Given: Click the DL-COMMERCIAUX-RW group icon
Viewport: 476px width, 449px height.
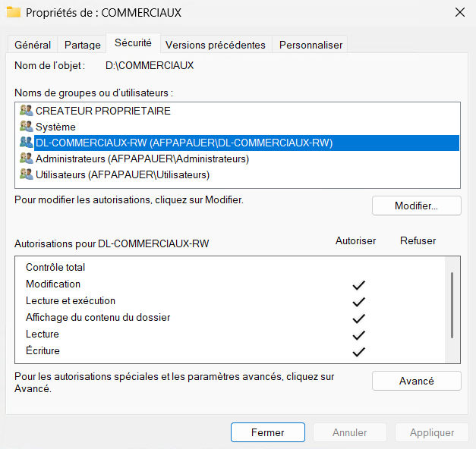Looking at the screenshot, I should click(x=27, y=143).
